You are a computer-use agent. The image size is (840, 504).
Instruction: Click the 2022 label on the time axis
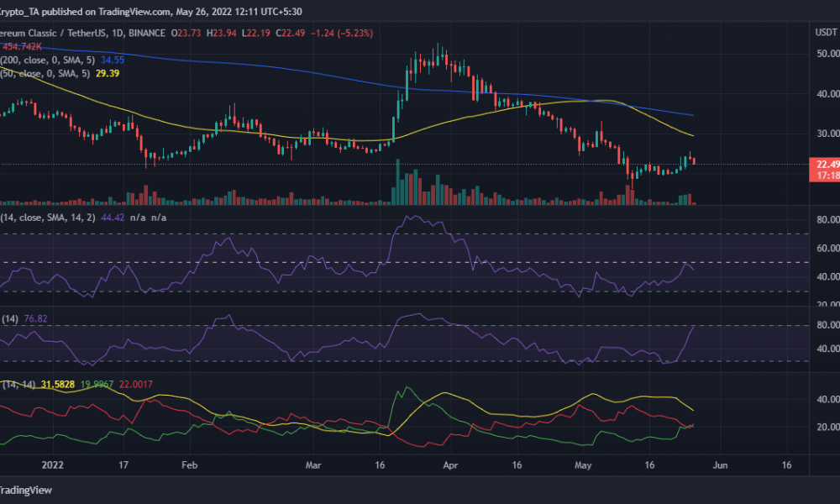(52, 465)
